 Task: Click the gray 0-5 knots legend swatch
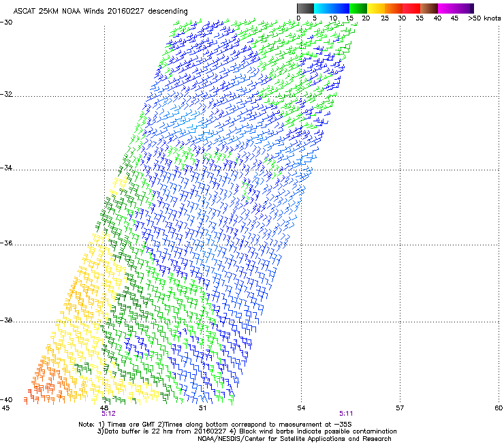305,8
